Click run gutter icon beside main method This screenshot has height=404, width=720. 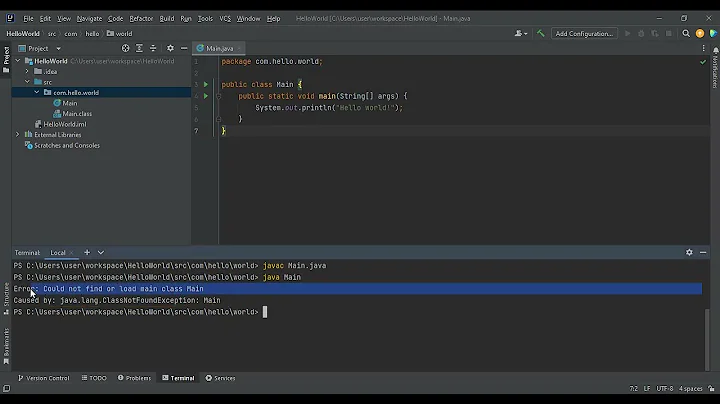206,96
